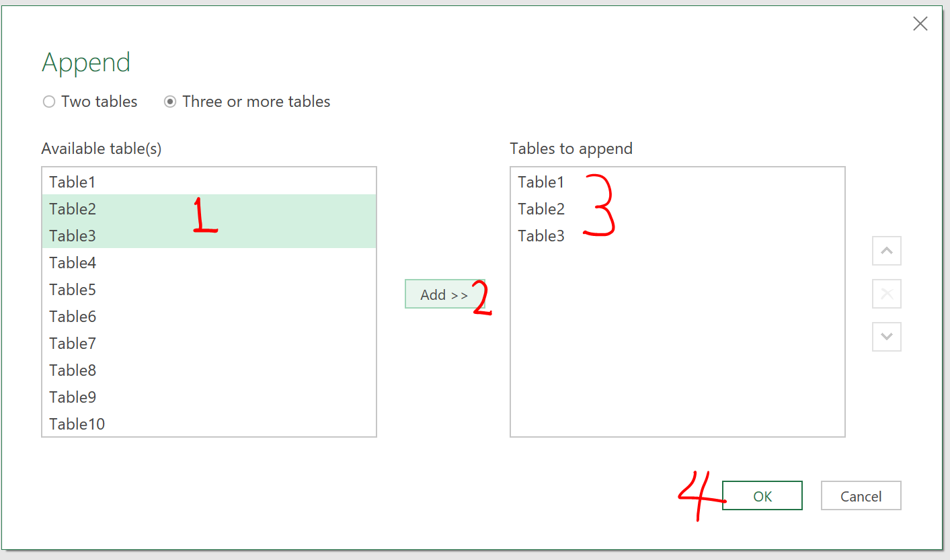Select Table8 in the available list
The width and height of the screenshot is (950, 560).
click(x=73, y=370)
